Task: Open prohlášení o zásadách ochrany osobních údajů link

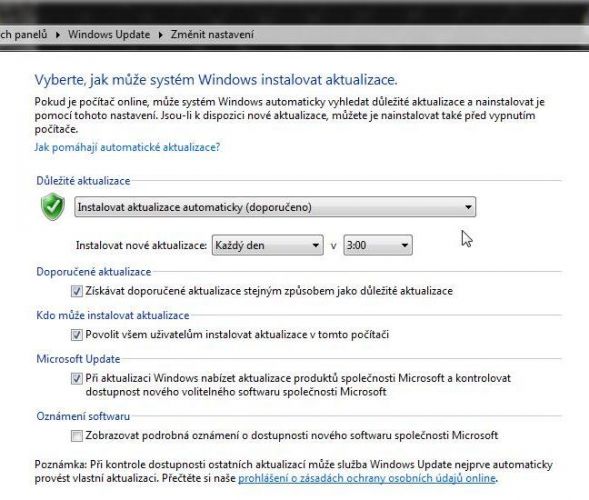Action: pyautogui.click(x=367, y=478)
